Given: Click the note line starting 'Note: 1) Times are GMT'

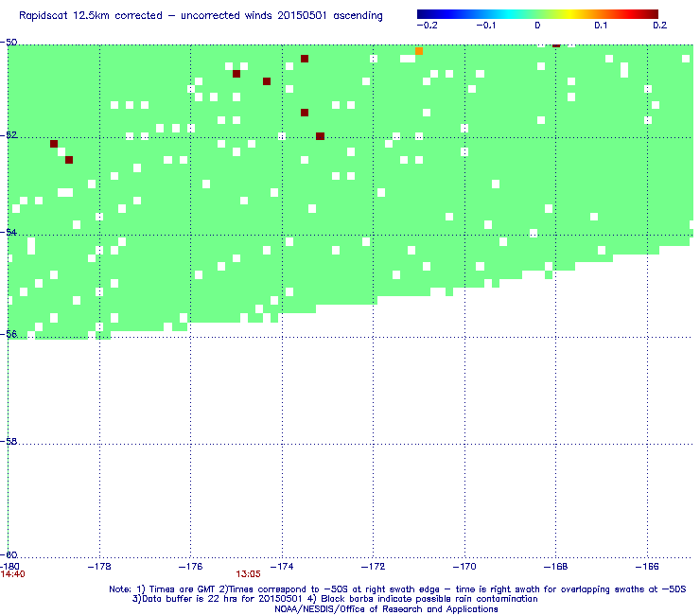Looking at the screenshot, I should point(397,589).
